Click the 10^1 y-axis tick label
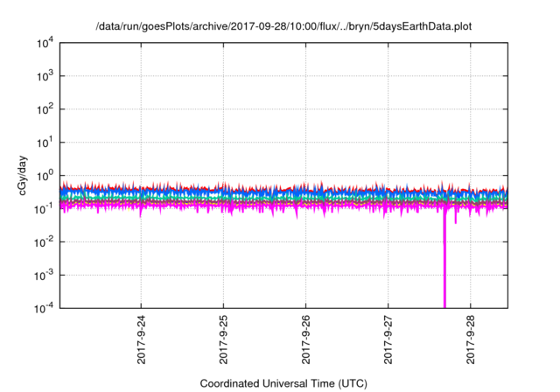Image resolution: width=560 pixels, height=392 pixels. (45, 143)
